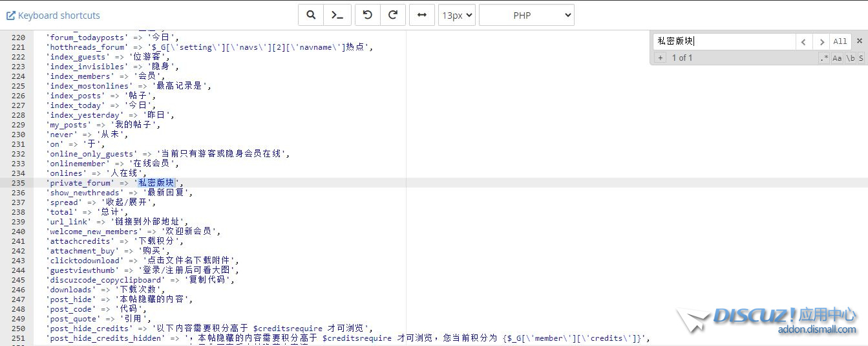Viewport: 868px width, 346px height.
Task: Open Keyboard shortcuts link
Action: coord(53,15)
